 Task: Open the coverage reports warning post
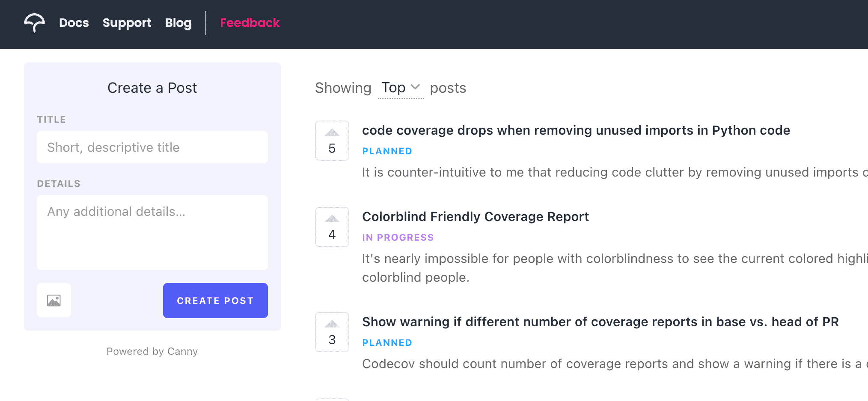point(600,321)
